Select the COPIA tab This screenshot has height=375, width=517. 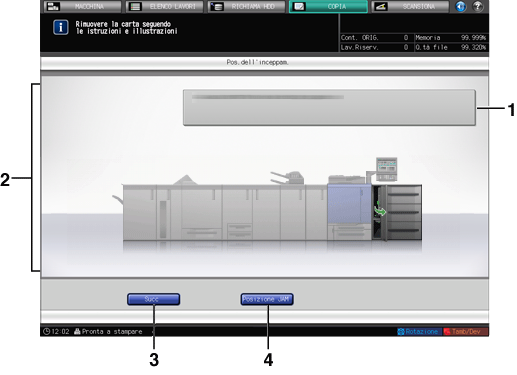pos(328,6)
